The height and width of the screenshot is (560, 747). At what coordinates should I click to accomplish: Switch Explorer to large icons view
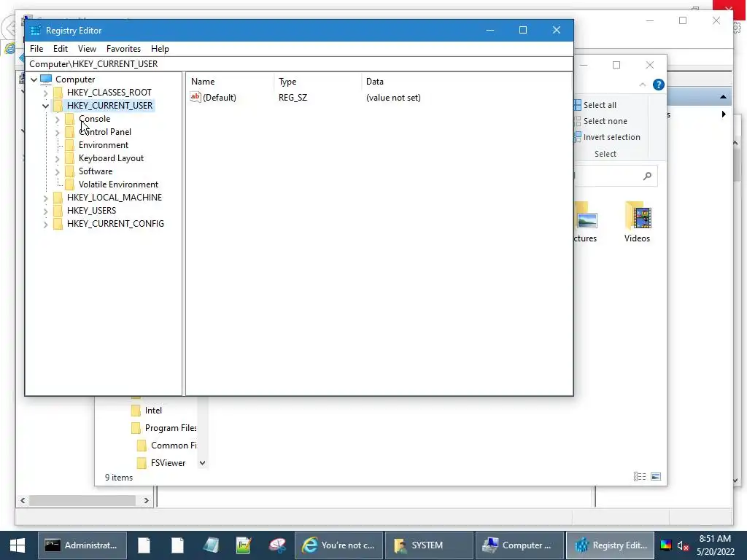656,477
